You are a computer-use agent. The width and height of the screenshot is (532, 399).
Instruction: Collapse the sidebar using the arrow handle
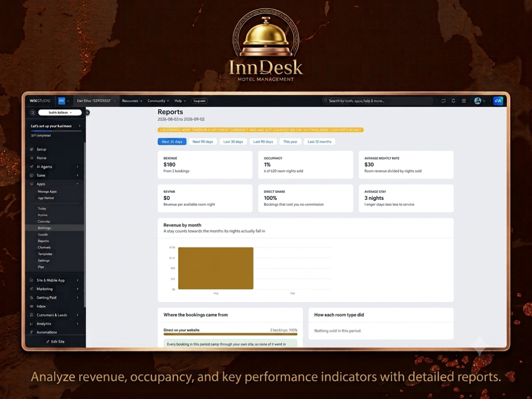click(x=87, y=113)
